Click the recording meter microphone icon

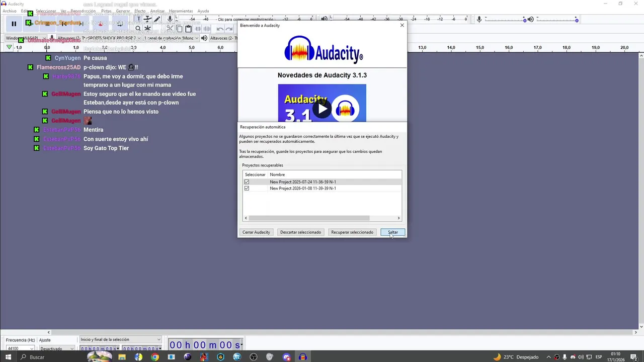[x=170, y=19]
